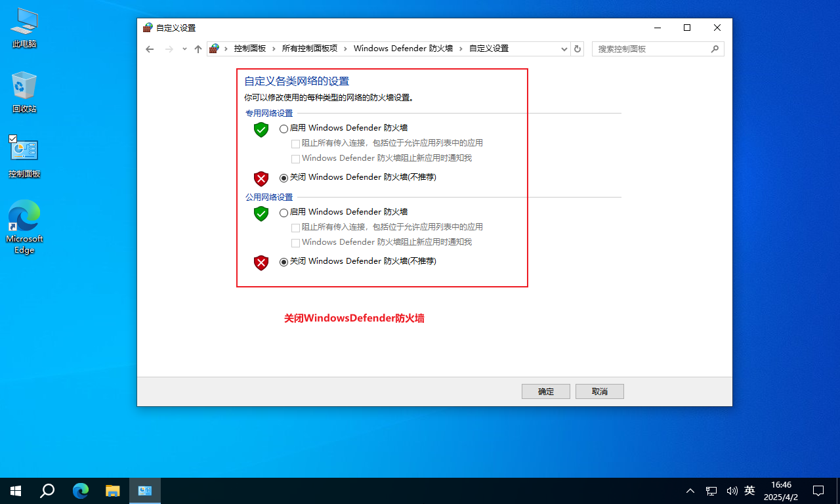Click red shield icon under 公用网络设置
This screenshot has width=840, height=504.
pos(261,262)
